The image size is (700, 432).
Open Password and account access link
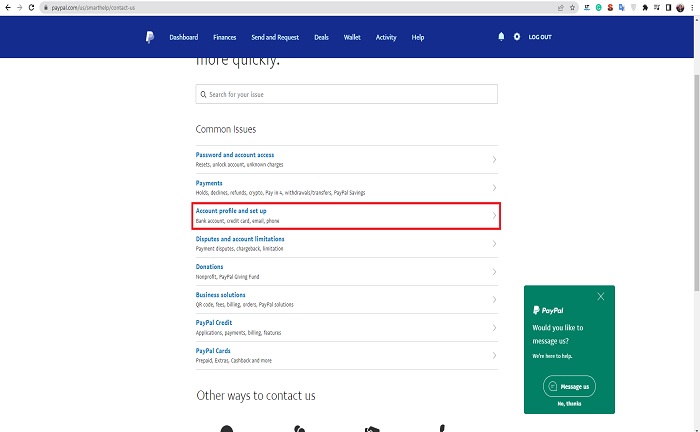(235, 155)
